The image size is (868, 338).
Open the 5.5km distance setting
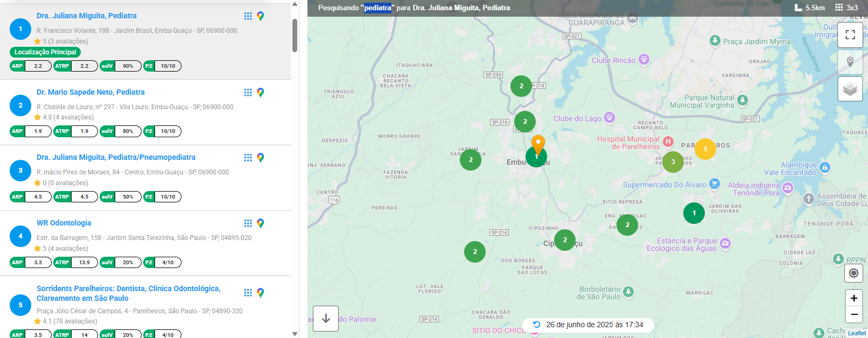point(810,8)
